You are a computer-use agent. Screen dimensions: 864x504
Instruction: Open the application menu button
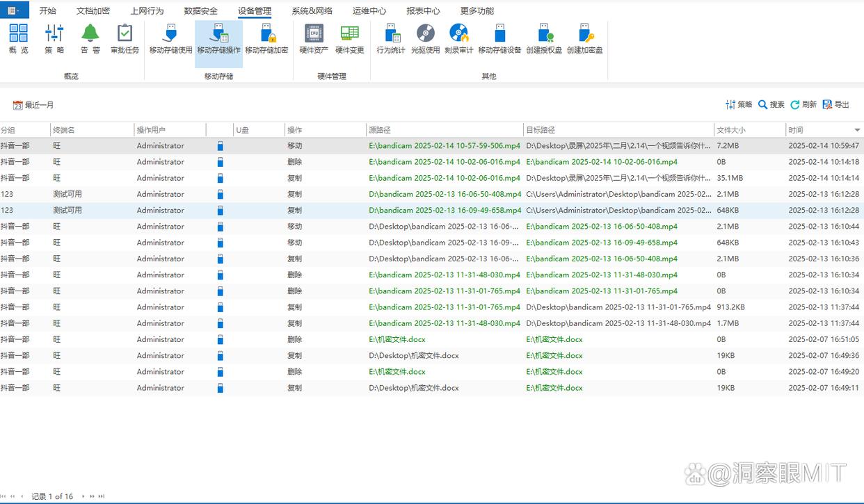15,10
